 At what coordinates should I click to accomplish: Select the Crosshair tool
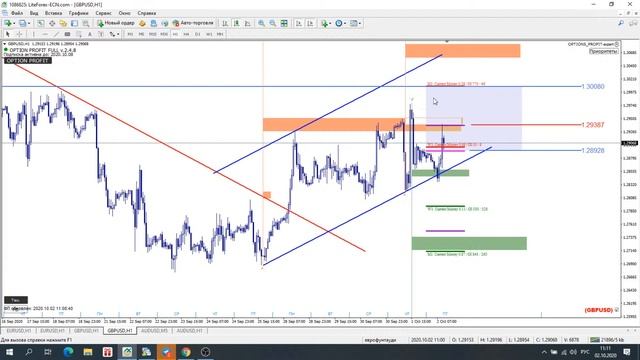[19, 34]
